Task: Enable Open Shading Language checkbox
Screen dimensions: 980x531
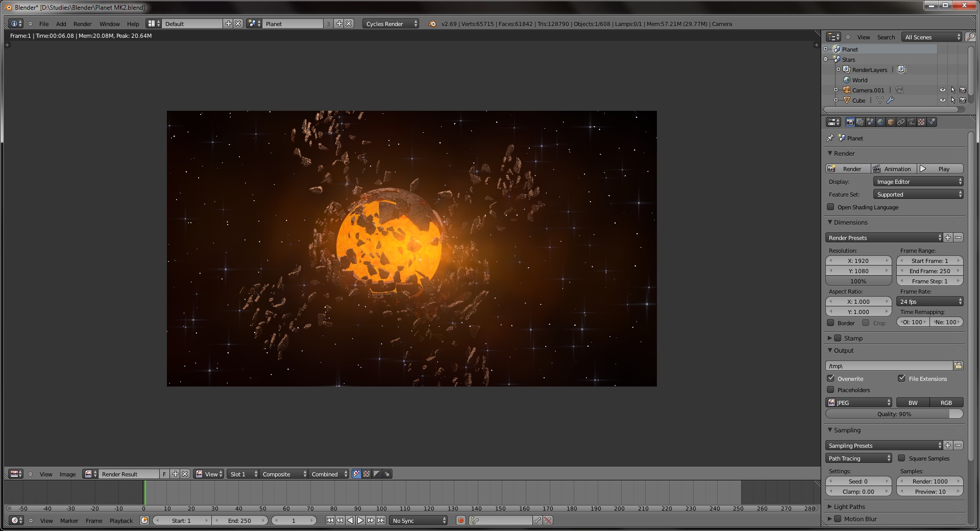Action: 830,207
